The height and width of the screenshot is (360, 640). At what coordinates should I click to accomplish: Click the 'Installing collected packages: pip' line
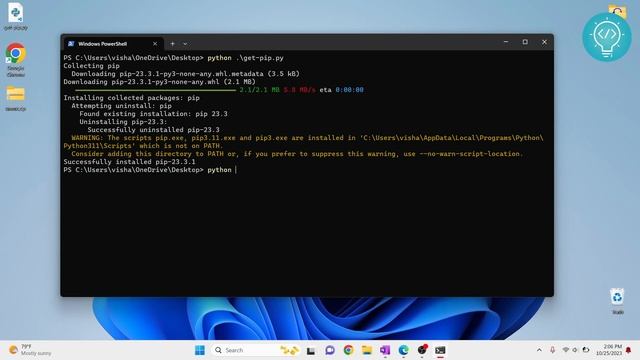(131, 98)
